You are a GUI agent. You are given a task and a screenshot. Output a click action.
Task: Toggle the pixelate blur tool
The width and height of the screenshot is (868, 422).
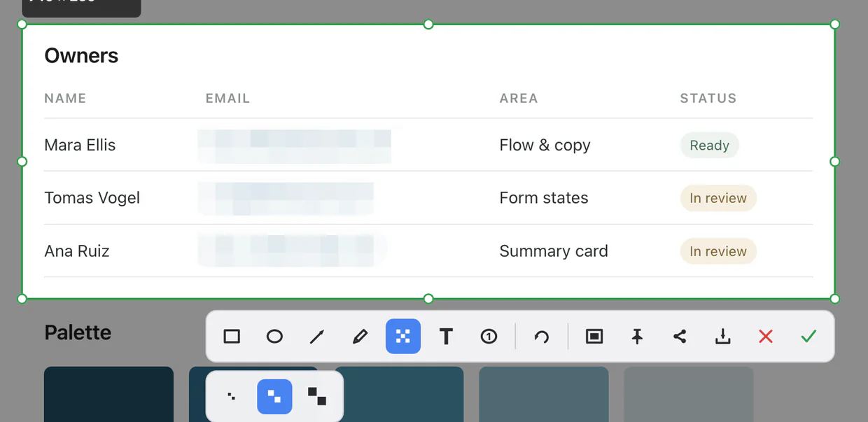pyautogui.click(x=403, y=337)
